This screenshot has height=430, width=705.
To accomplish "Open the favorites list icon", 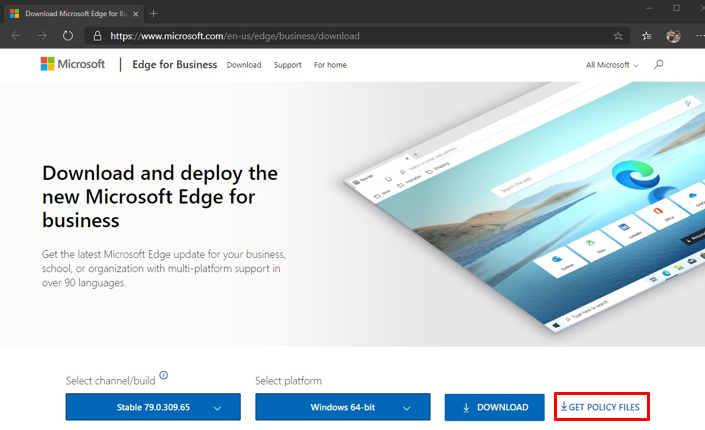I will pos(647,36).
